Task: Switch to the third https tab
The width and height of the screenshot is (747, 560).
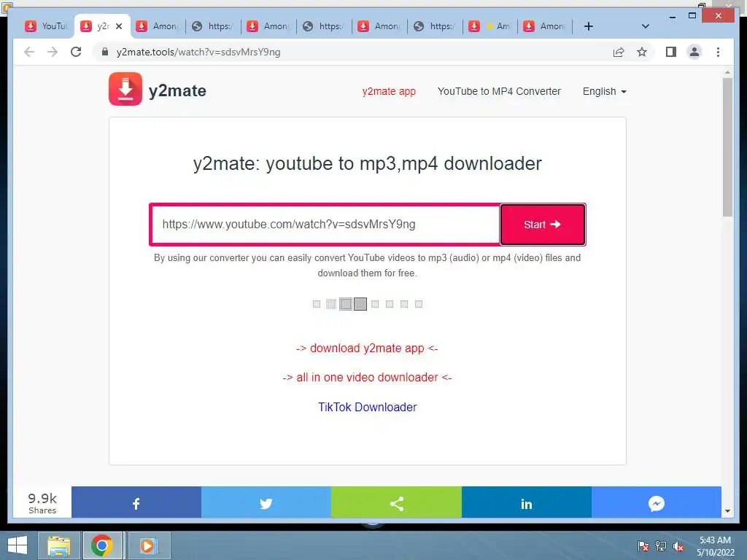Action: click(x=435, y=26)
